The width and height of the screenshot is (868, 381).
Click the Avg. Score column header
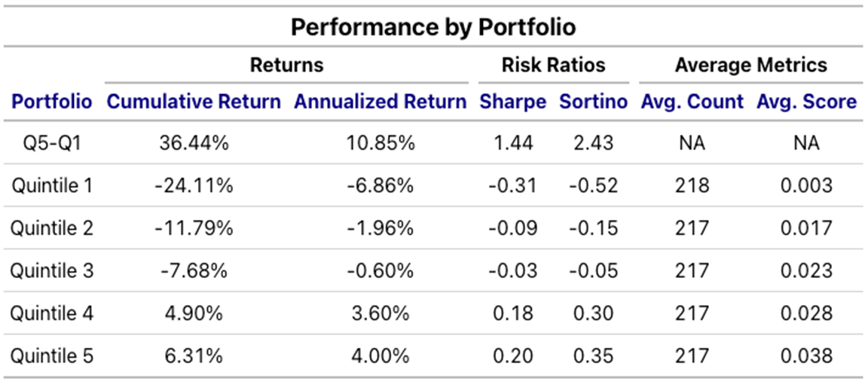coord(806,102)
